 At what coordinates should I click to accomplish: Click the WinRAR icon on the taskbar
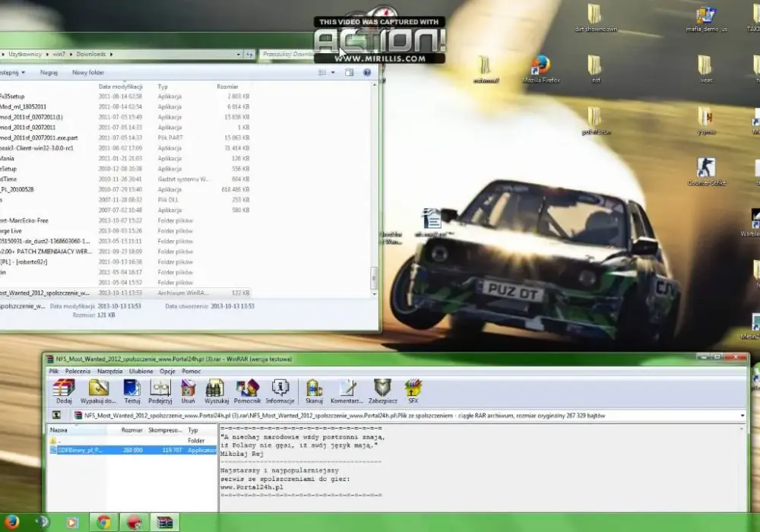pyautogui.click(x=164, y=522)
